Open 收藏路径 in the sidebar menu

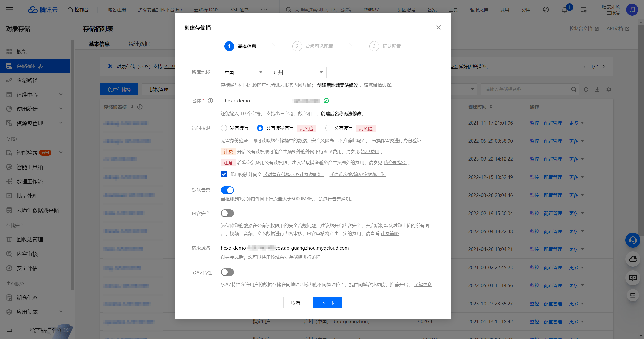coord(27,80)
